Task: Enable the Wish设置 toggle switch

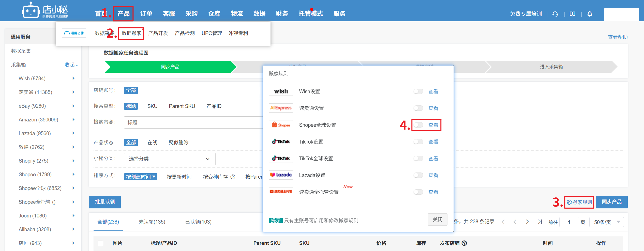Action: click(418, 91)
